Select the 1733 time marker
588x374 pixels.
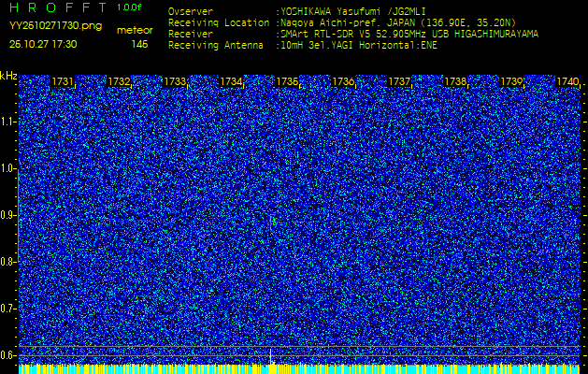point(175,82)
